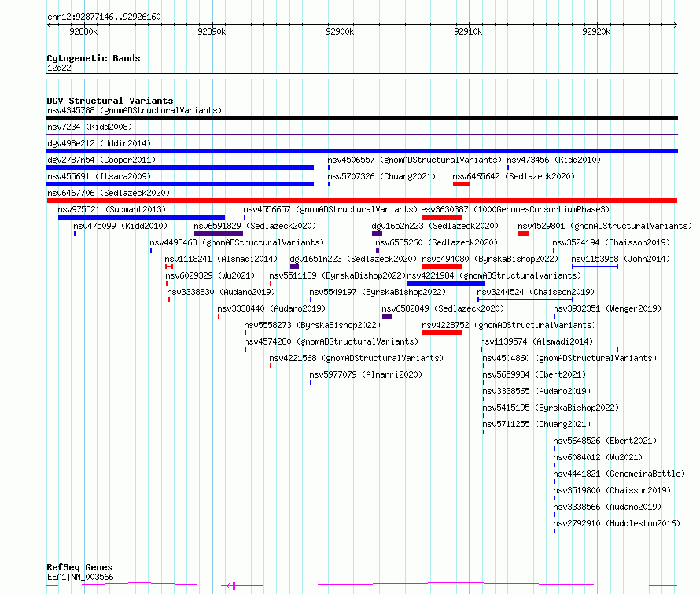
Task: Select the black bar for nsv4345788
Action: (x=362, y=118)
